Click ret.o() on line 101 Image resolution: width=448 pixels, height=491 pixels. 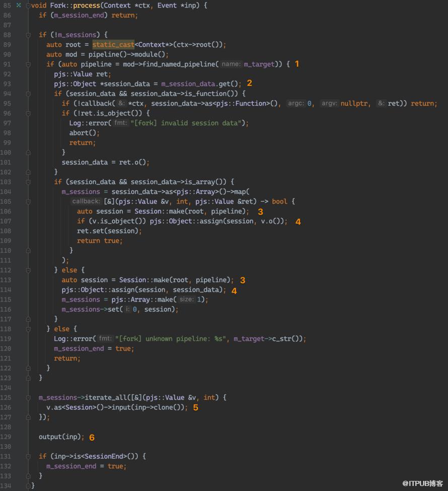[x=132, y=162]
